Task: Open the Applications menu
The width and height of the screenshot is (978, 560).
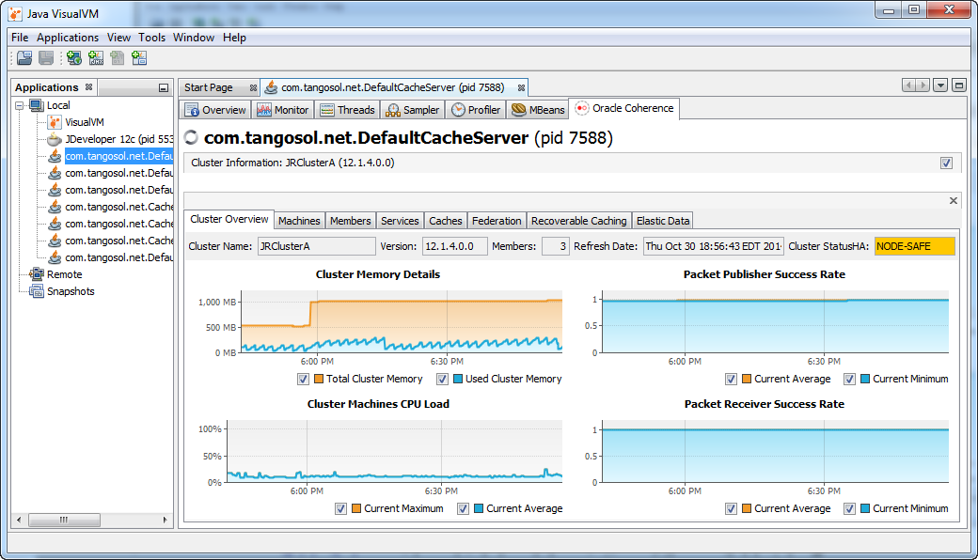Action: pyautogui.click(x=68, y=38)
